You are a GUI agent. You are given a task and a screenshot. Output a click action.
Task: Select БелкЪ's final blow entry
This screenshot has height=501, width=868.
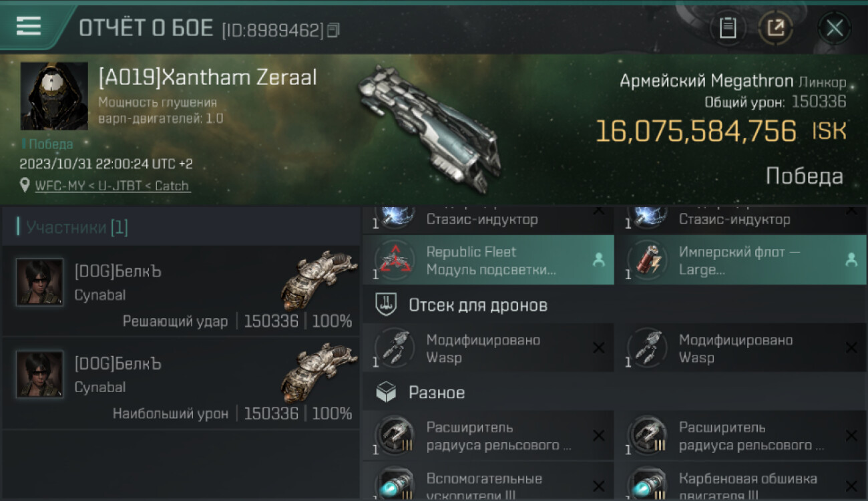(x=180, y=291)
